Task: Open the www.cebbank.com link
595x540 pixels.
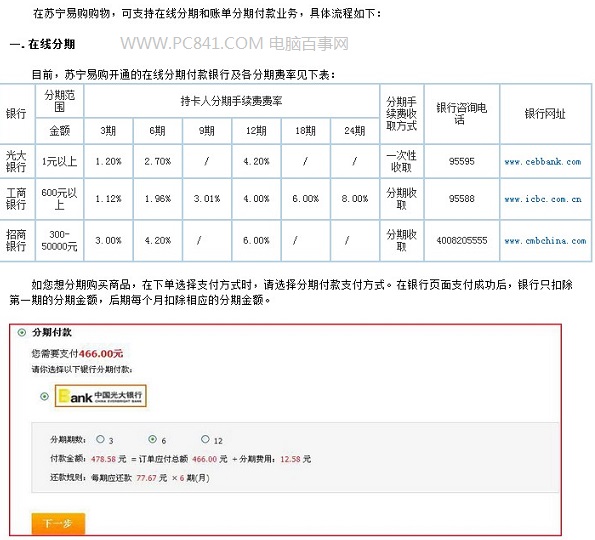Action: (543, 162)
